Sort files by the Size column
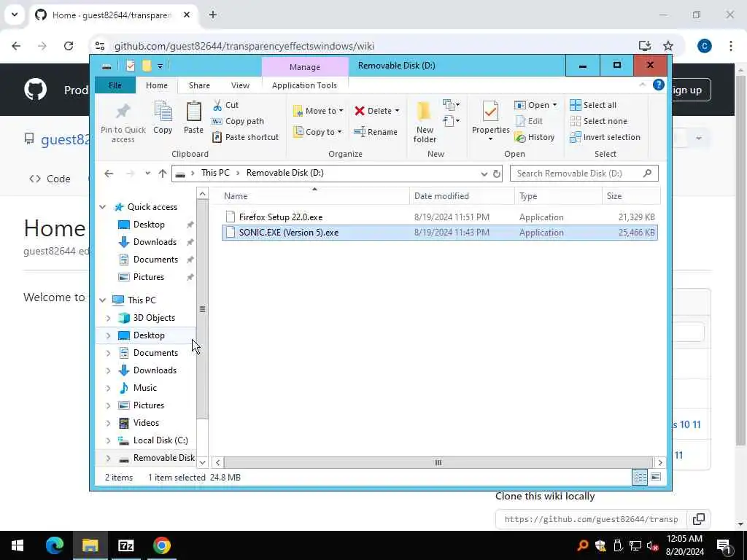This screenshot has height=560, width=747. coord(631,195)
